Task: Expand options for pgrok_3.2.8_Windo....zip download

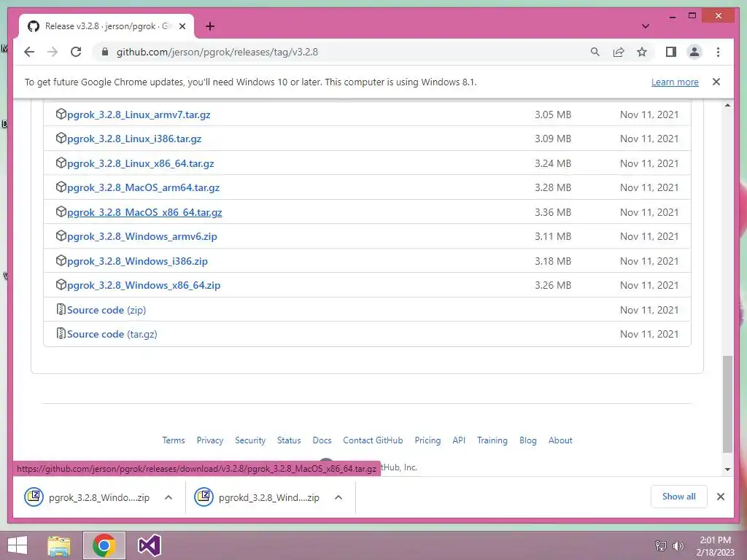Action: click(169, 497)
